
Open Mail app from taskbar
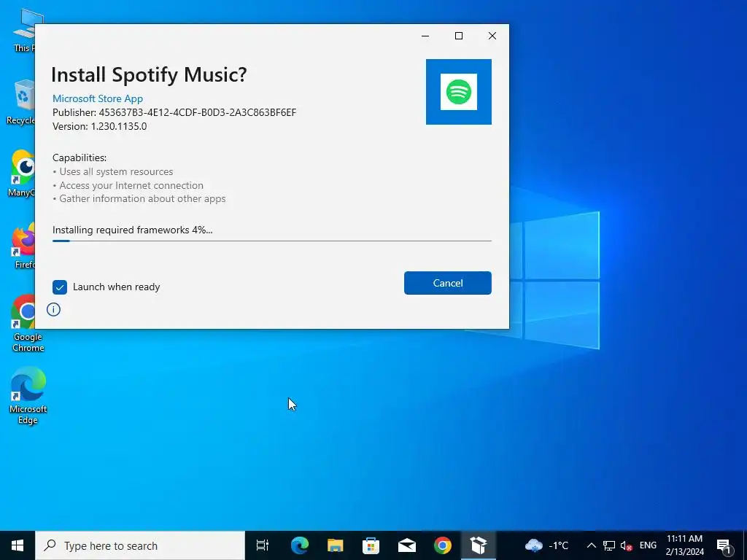tap(407, 545)
